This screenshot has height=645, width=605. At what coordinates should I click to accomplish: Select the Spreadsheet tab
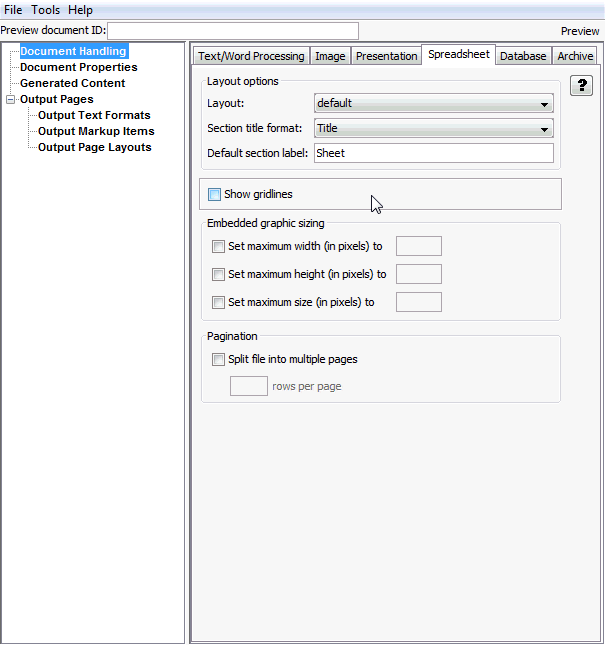(x=459, y=54)
